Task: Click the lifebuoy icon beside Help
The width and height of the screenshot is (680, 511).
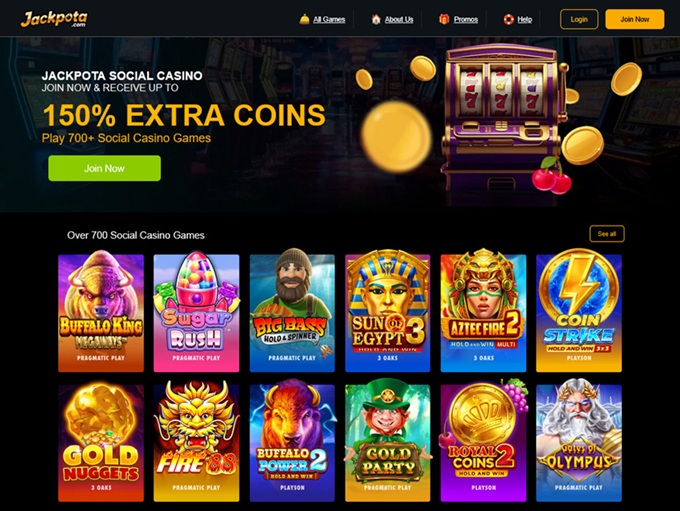Action: 508,19
